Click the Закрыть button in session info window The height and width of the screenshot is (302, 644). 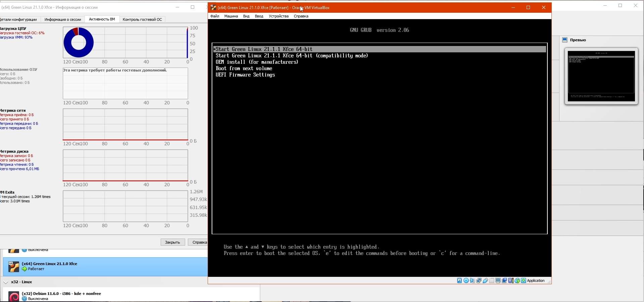(173, 242)
